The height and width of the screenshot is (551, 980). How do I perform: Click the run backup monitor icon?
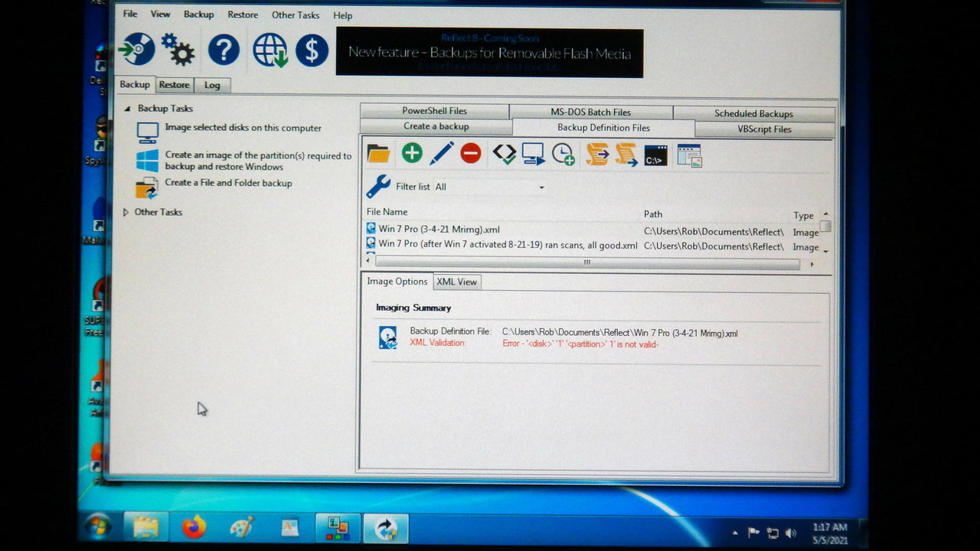[x=533, y=154]
